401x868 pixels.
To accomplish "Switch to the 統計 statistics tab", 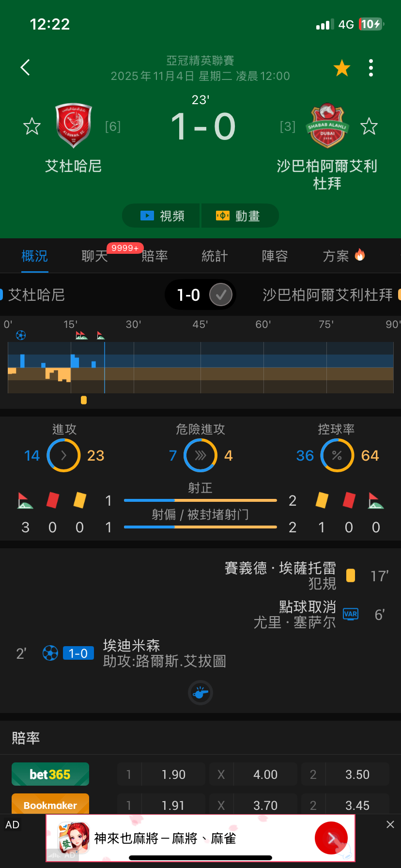I will pos(215,256).
